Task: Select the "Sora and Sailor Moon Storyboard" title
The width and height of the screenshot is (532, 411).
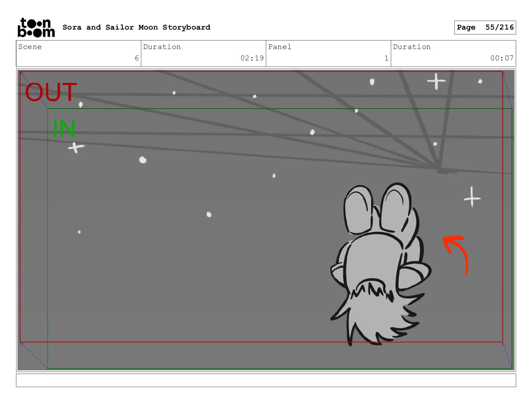Action: tap(136, 27)
